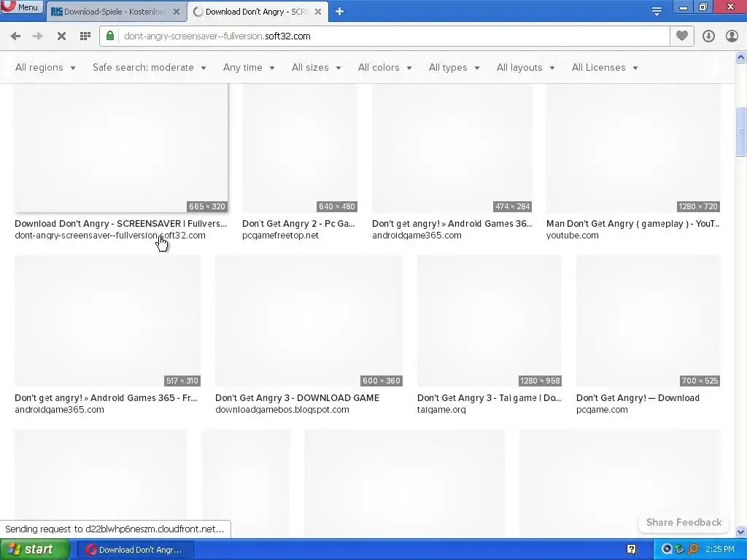Close the Download-Spiele tab
The image size is (747, 560).
[x=177, y=12]
